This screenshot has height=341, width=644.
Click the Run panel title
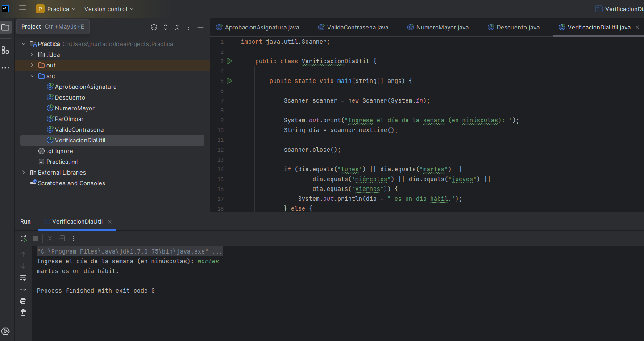click(25, 221)
